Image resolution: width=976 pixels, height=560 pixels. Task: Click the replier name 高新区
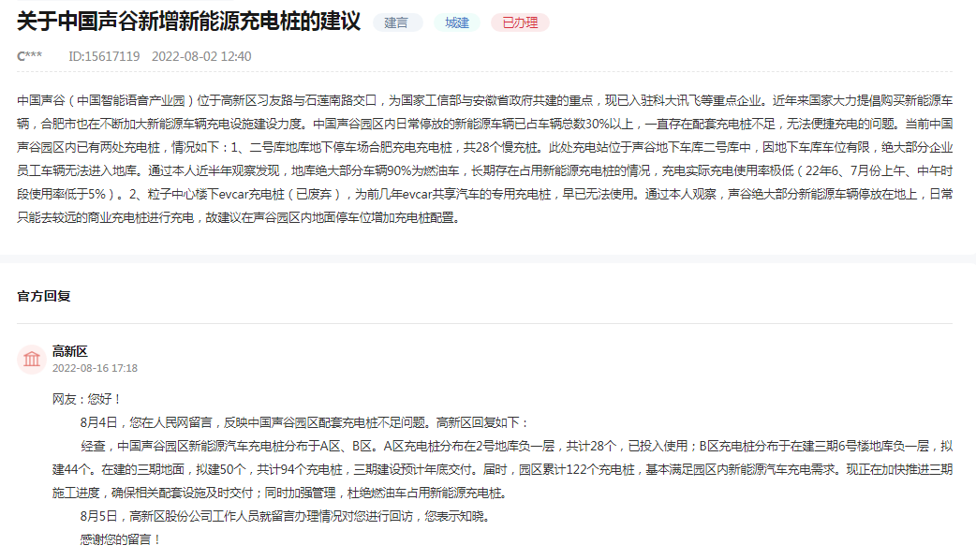69,351
